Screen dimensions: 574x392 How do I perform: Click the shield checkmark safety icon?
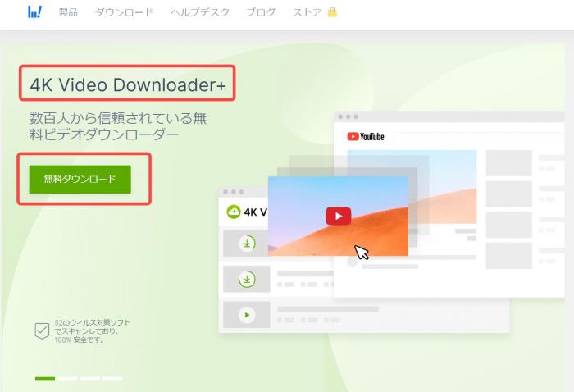(x=42, y=330)
